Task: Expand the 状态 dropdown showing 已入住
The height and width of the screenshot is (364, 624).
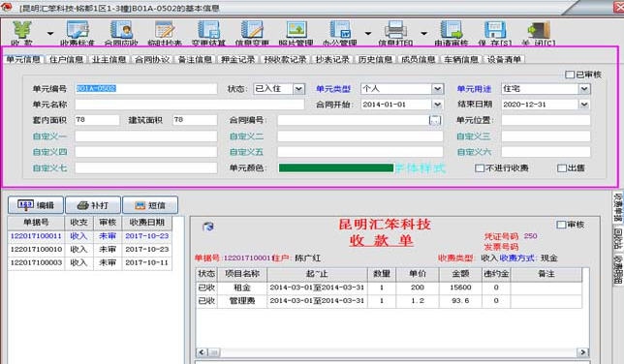Action: 298,89
